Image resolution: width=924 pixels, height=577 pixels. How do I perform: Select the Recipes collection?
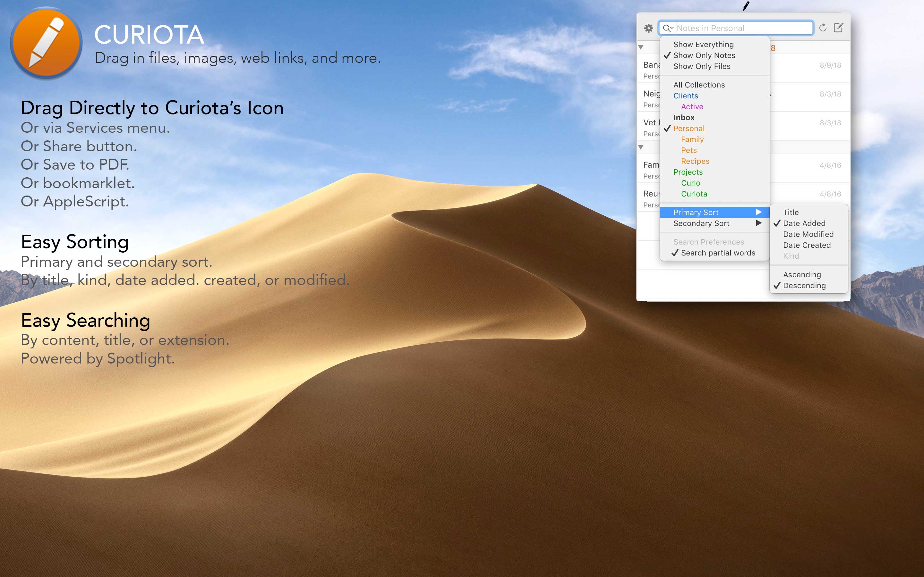695,161
